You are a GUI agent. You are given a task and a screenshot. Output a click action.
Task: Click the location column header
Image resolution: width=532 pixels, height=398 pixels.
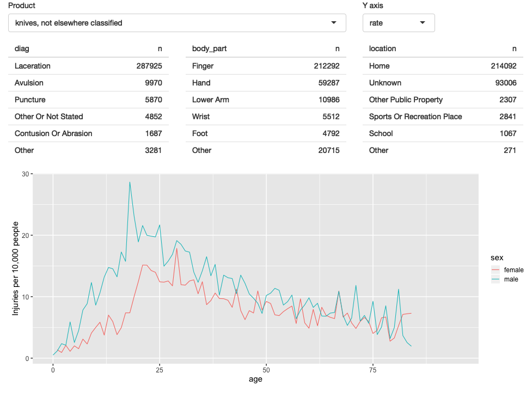382,48
